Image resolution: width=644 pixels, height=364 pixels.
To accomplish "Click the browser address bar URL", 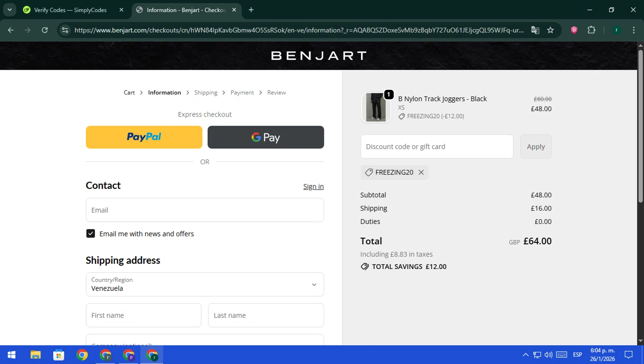I will pos(299,30).
